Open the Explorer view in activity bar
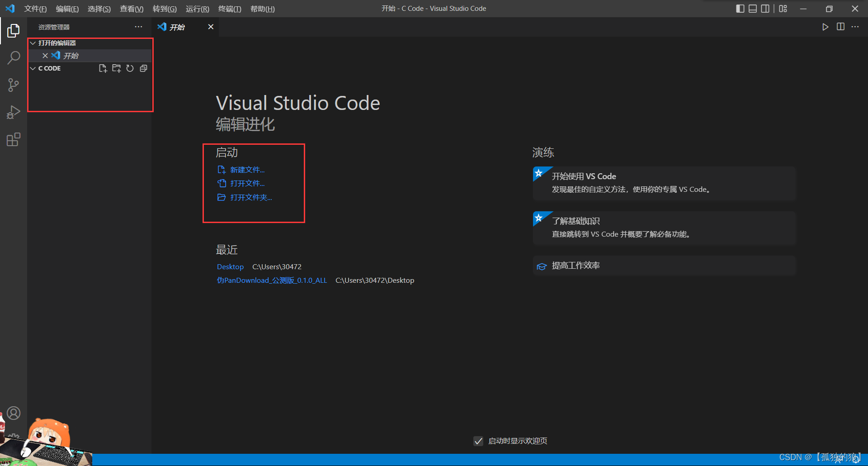 14,31
